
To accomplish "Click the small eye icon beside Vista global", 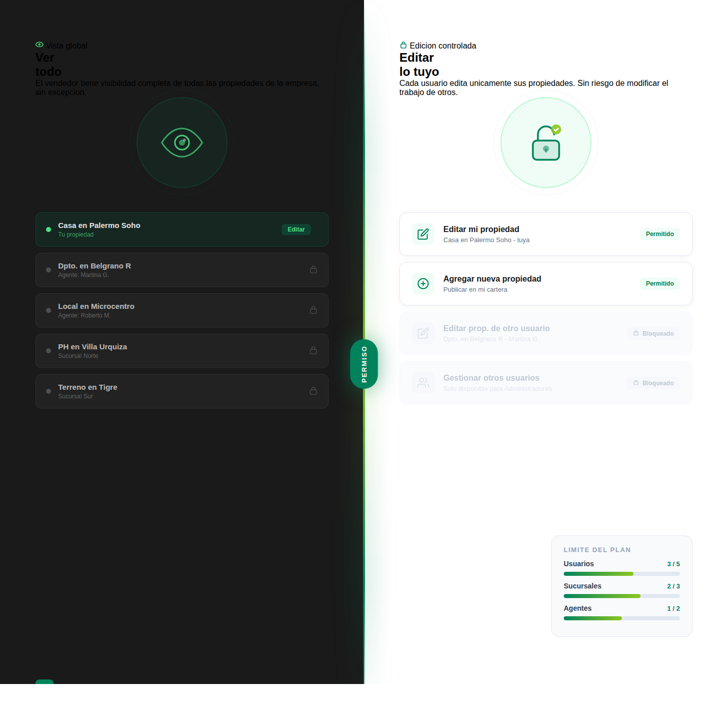I will pos(39,45).
